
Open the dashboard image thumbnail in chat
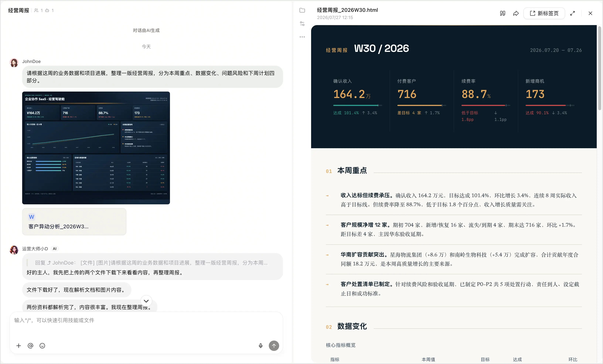(x=96, y=148)
